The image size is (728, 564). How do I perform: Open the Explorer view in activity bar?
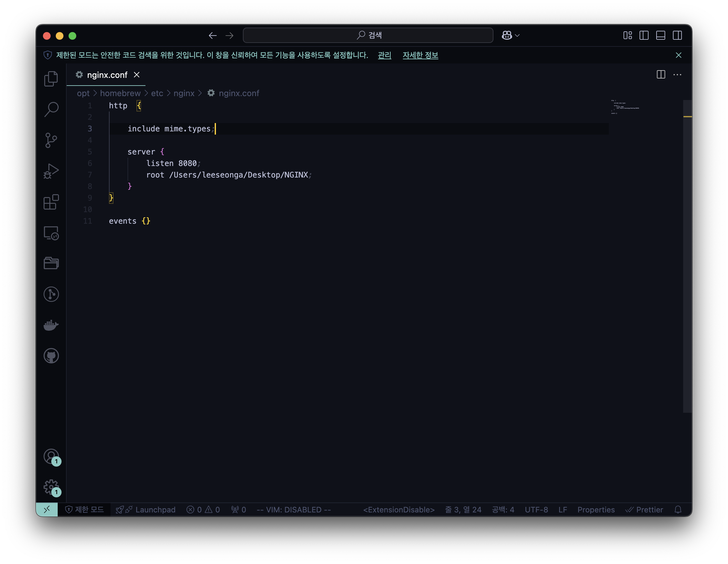51,79
